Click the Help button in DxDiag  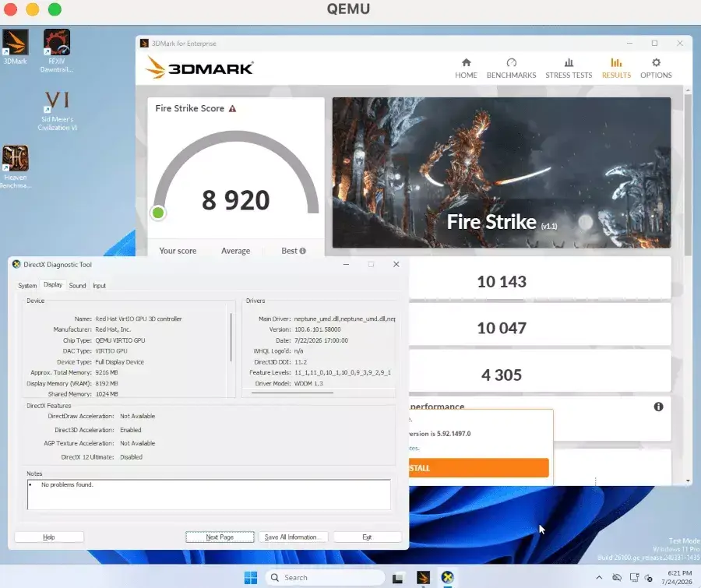[x=49, y=537]
